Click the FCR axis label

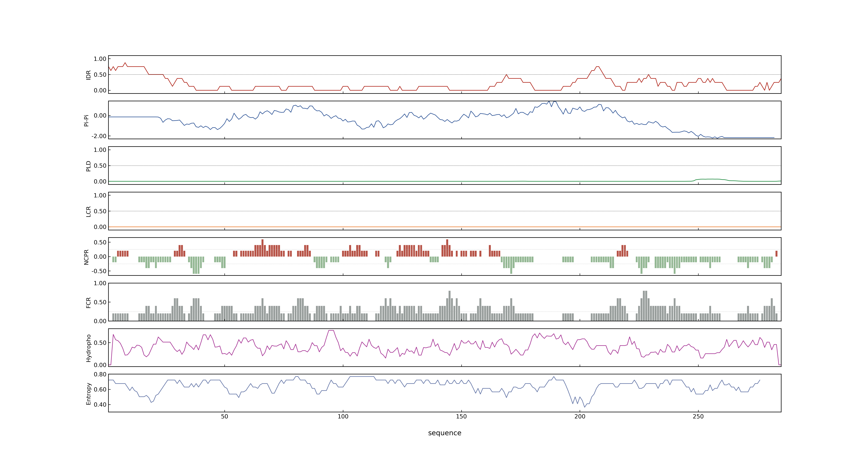coord(89,303)
